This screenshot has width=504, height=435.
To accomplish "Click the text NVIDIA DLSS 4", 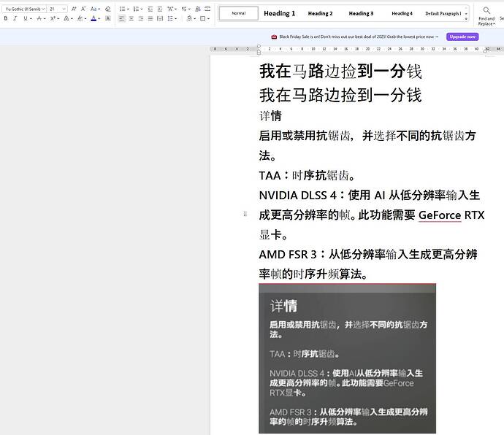I will (297, 196).
